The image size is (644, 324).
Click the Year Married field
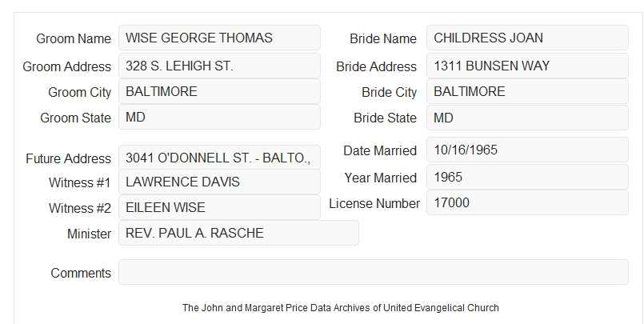(x=527, y=177)
